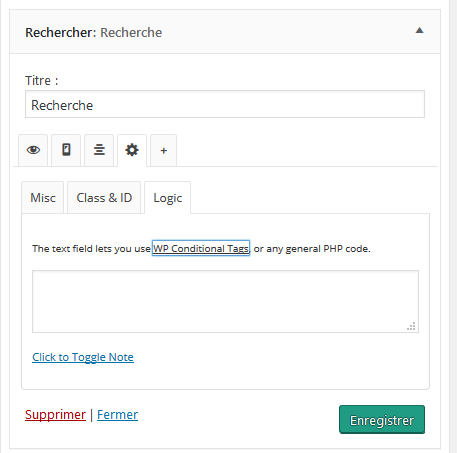The width and height of the screenshot is (457, 453).
Task: Click the Fermer link
Action: (117, 415)
